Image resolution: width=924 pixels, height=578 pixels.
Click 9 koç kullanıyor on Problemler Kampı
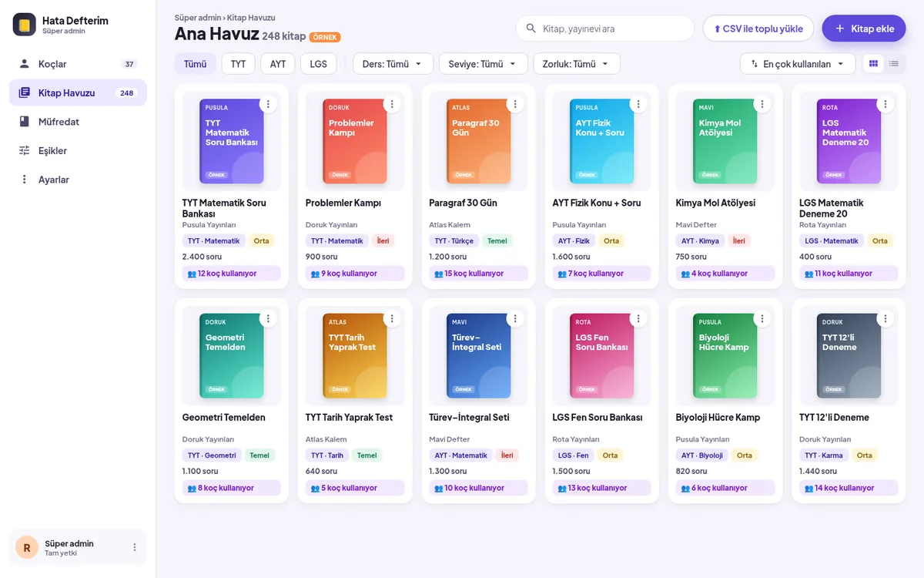click(355, 274)
